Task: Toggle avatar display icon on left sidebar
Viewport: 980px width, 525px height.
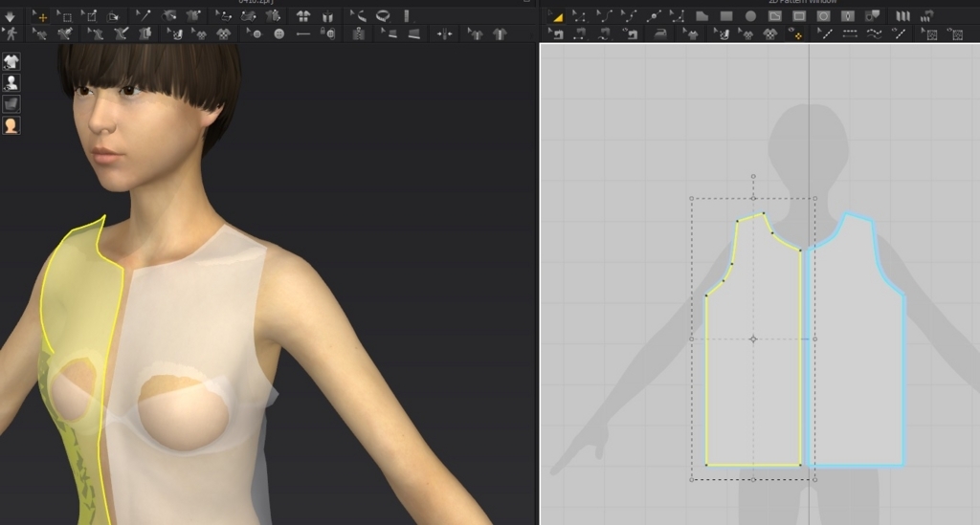Action: pyautogui.click(x=11, y=82)
